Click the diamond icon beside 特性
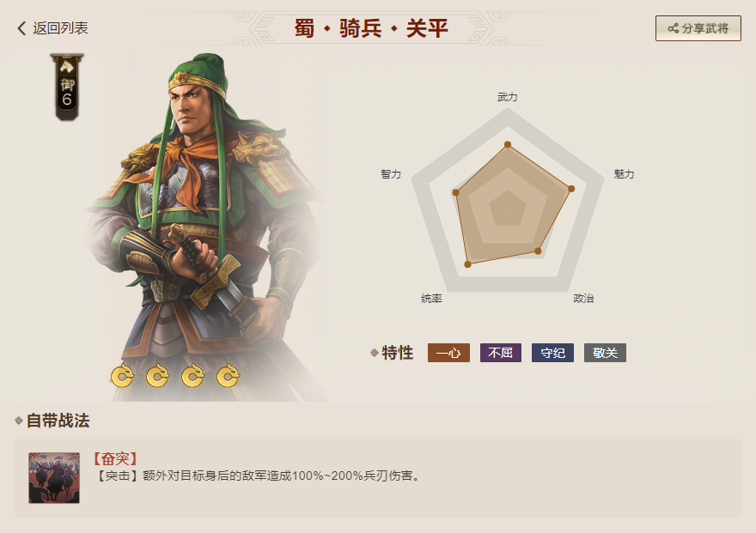This screenshot has width=756, height=533. click(374, 353)
